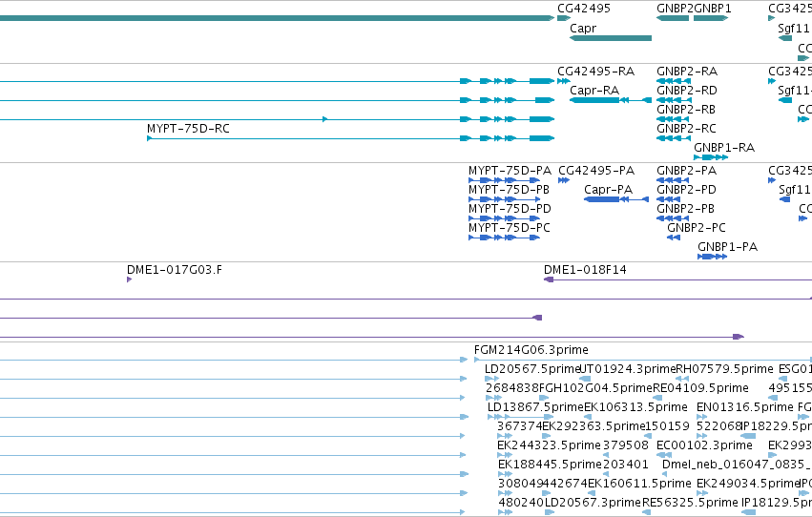The width and height of the screenshot is (812, 517).
Task: Select the Capr-RA transcript label
Action: [x=594, y=90]
